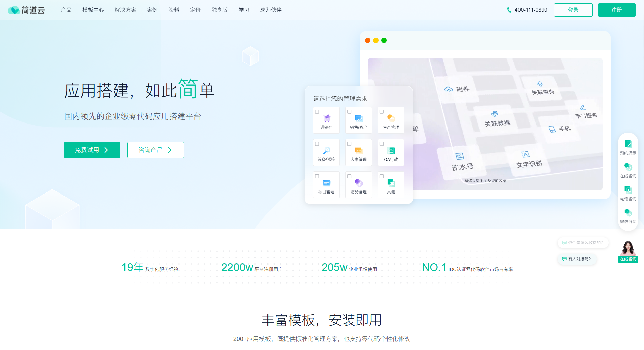The image size is (644, 350).
Task: Click the 财务管理 icon
Action: coord(359,183)
